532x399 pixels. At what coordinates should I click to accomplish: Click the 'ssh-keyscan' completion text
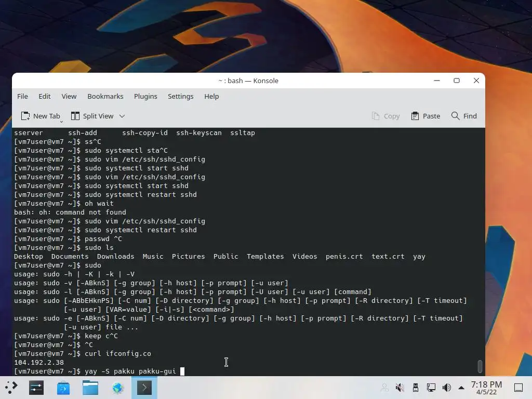[199, 132]
